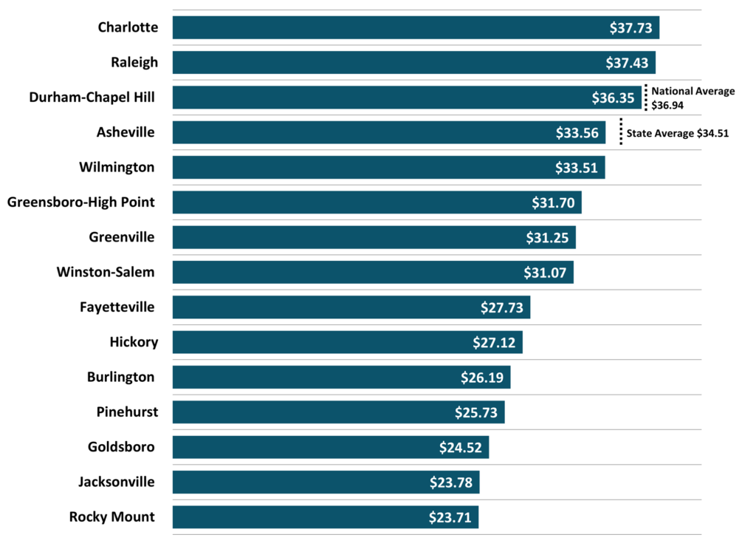Click the Greenville bar at $31.25
Image resolution: width=756 pixels, height=549 pixels.
pyautogui.click(x=374, y=237)
